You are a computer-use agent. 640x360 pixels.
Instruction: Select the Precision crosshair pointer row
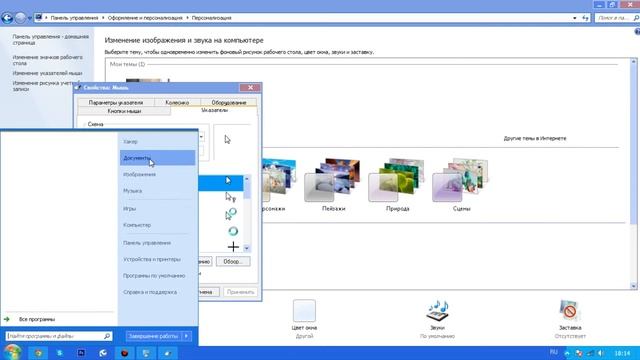click(x=221, y=247)
